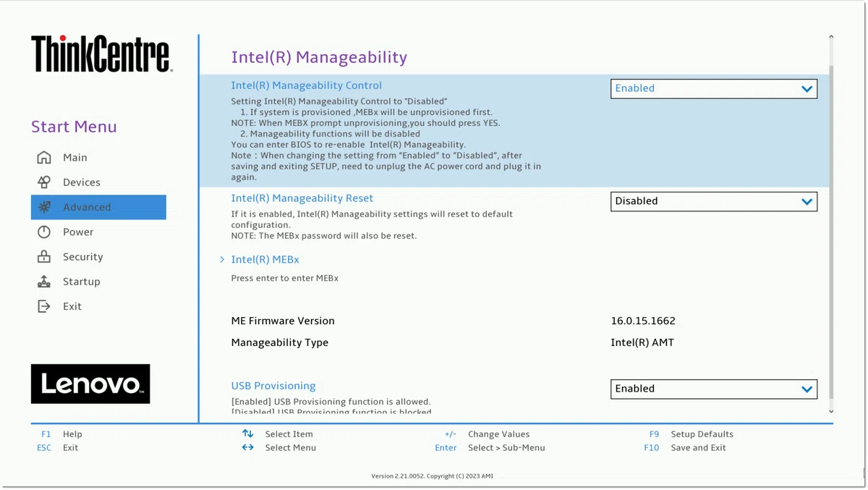This screenshot has height=490, width=868.
Task: Click the ME Firmware Version value 16.0.15.1662
Action: [x=643, y=321]
